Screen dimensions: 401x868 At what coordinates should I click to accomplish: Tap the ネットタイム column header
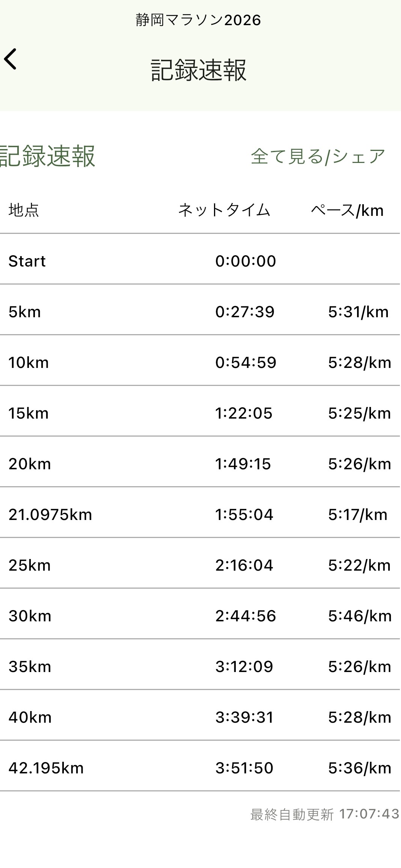click(x=224, y=210)
